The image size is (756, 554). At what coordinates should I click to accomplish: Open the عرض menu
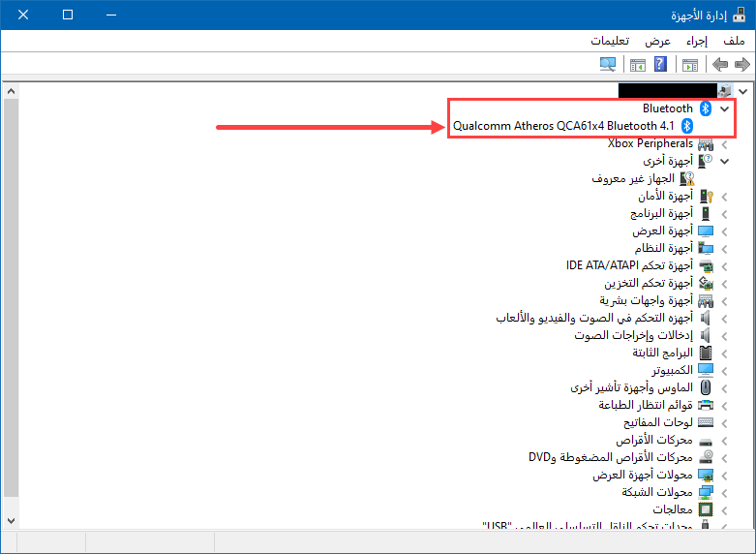657,41
